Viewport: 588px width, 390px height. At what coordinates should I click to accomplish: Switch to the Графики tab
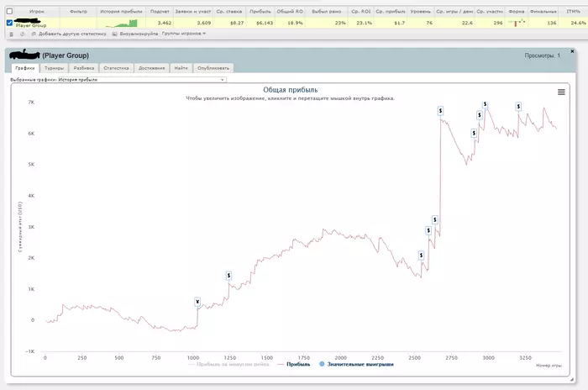click(25, 68)
